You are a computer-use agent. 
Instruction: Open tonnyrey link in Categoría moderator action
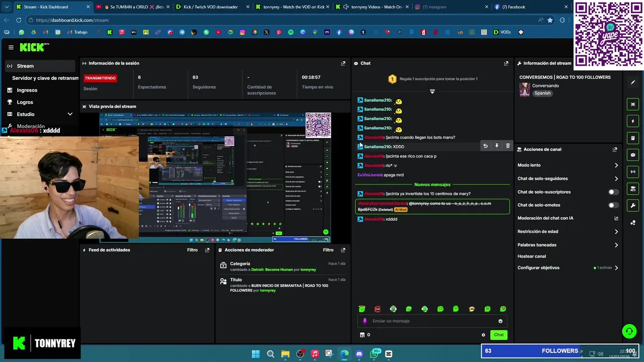point(308,269)
